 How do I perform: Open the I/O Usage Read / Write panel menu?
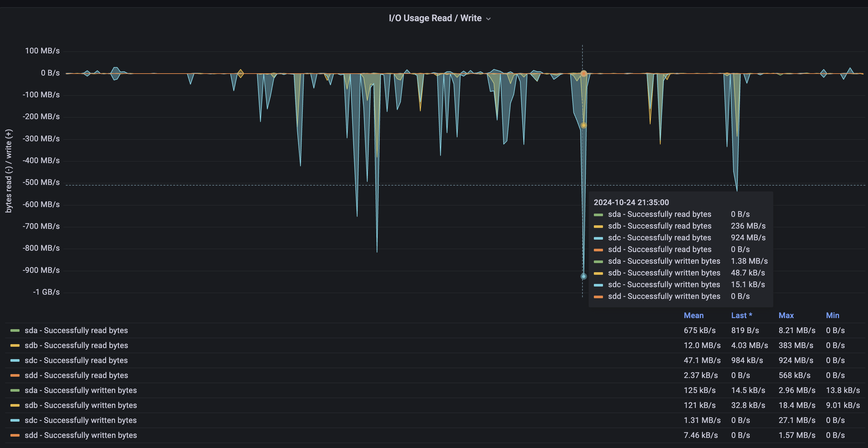[435, 18]
